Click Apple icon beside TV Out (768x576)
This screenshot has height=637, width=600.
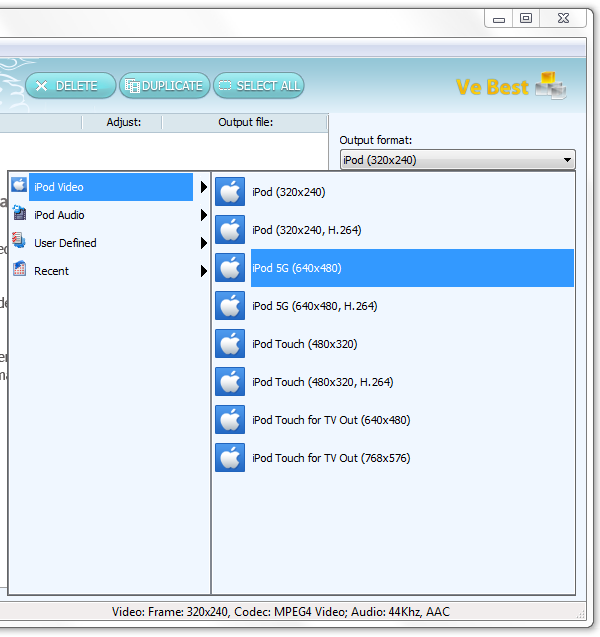(230, 457)
